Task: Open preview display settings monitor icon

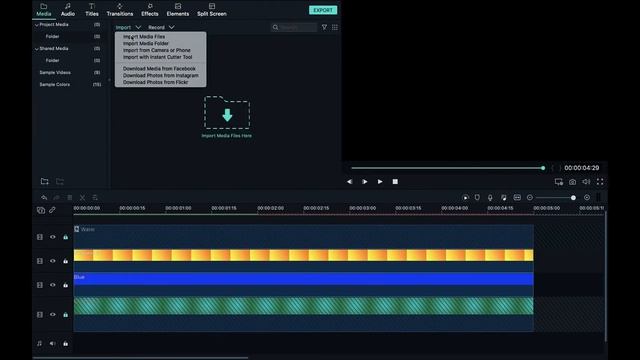Action: point(559,182)
